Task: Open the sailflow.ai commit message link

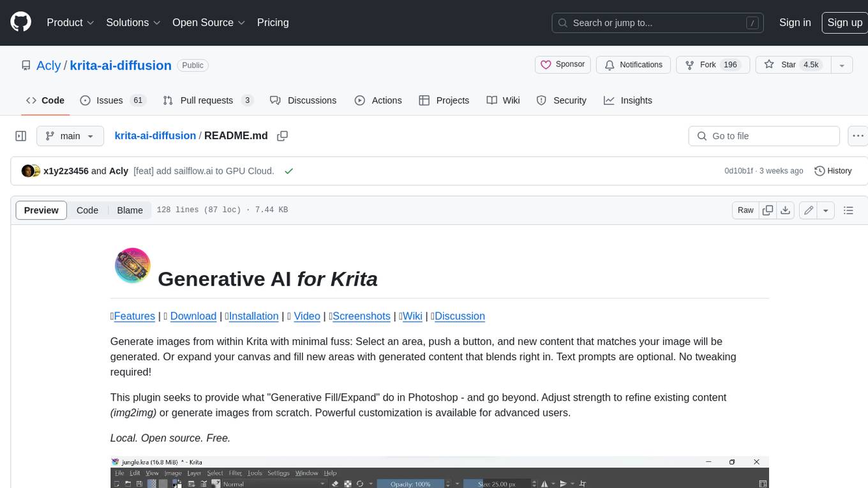Action: coord(204,171)
